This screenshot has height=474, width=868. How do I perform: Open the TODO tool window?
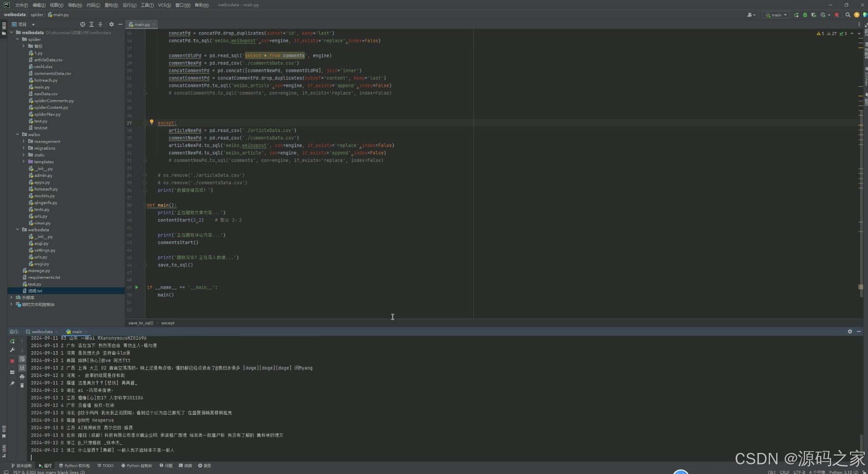[105, 466]
